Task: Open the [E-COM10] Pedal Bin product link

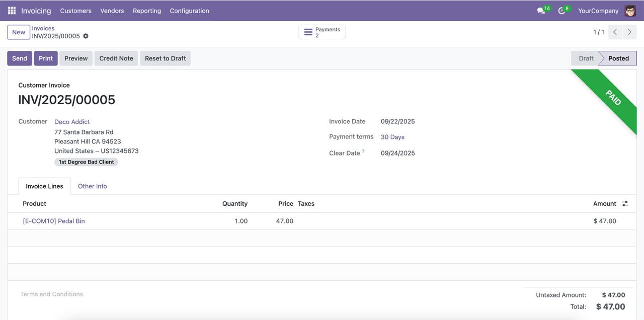Action: (x=54, y=221)
